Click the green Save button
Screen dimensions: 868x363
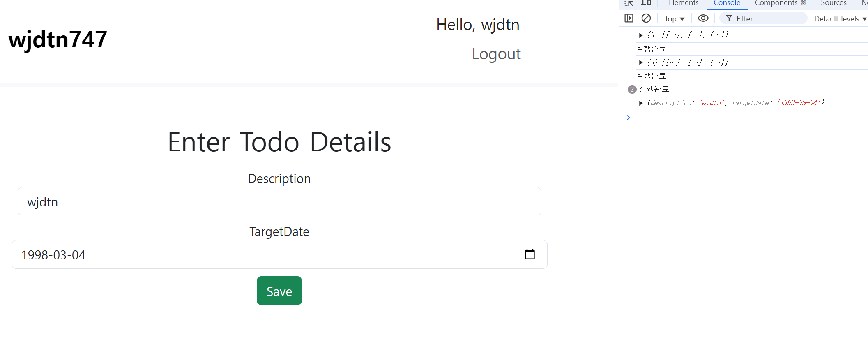pos(279,291)
